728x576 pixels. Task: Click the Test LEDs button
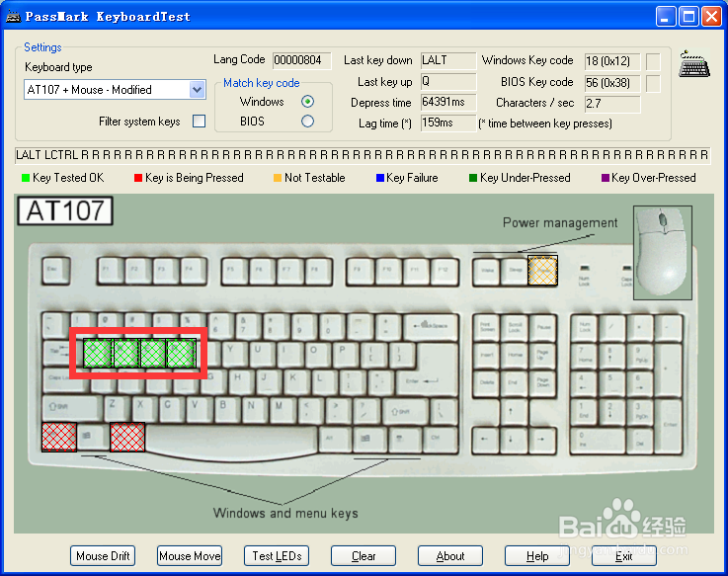point(277,556)
